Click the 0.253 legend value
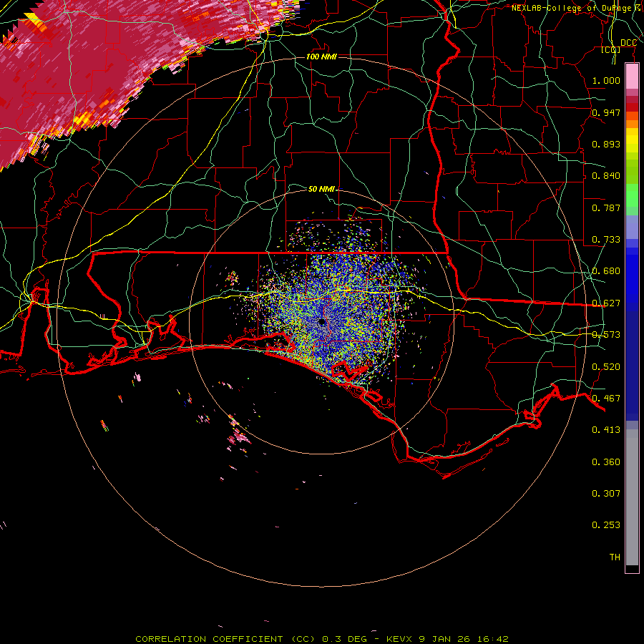 pos(606,525)
